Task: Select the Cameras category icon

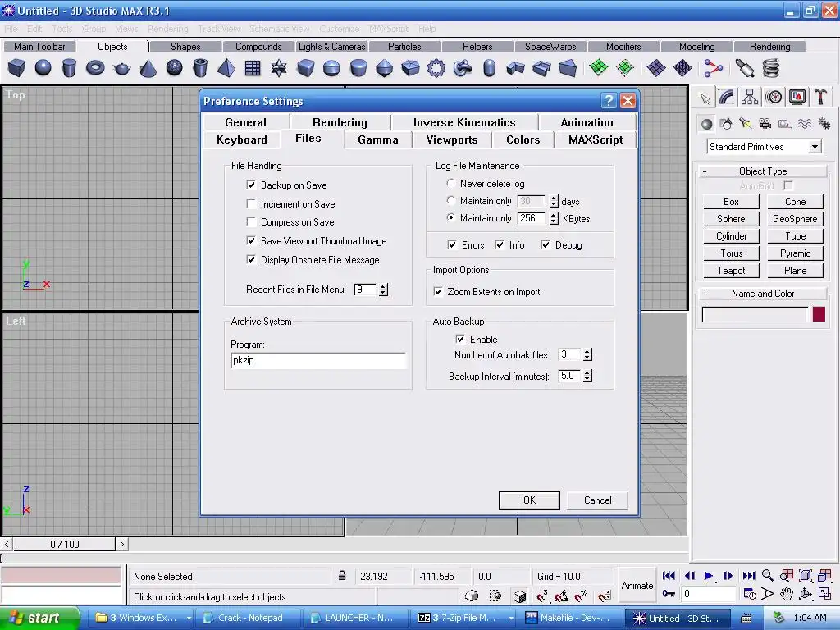Action: [x=765, y=125]
